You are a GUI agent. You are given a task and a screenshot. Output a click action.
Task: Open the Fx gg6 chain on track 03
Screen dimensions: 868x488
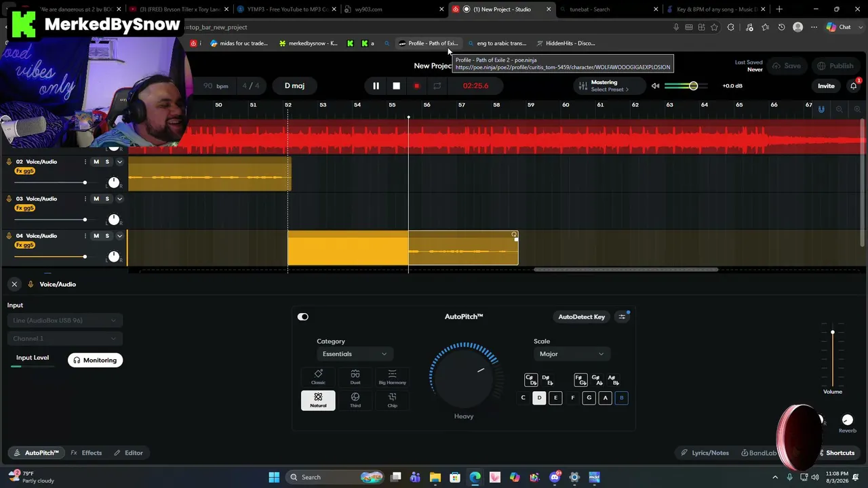(x=24, y=208)
